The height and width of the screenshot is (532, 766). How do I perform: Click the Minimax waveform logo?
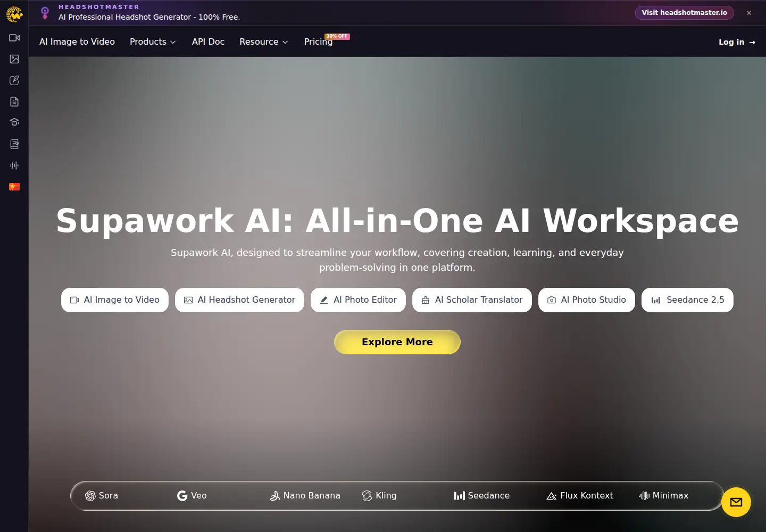tap(644, 496)
